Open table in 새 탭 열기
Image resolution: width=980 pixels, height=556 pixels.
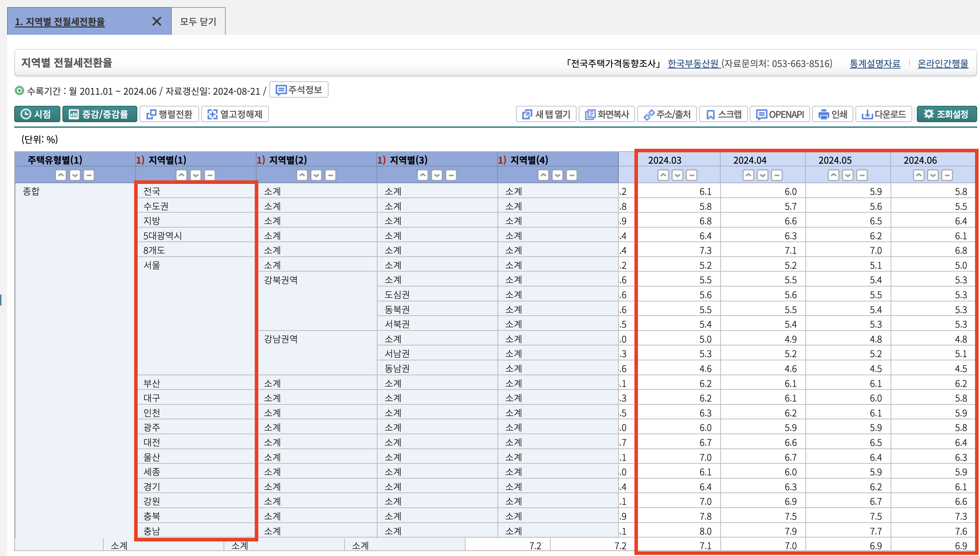[546, 114]
